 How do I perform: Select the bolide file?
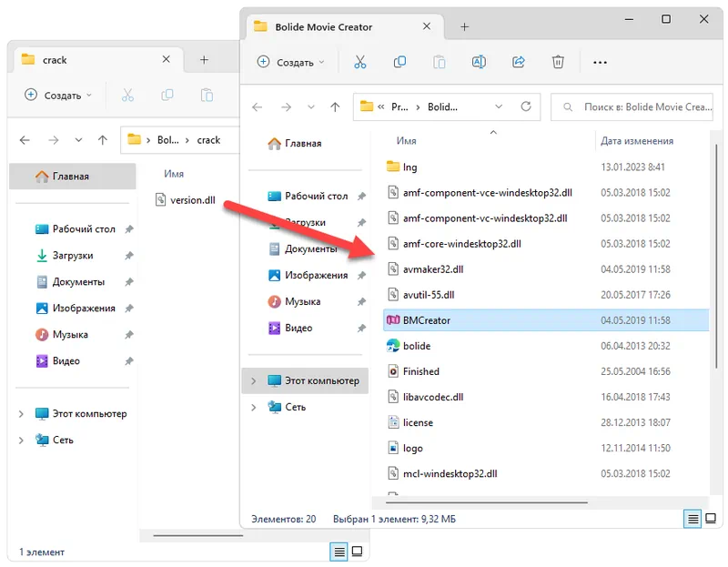(x=409, y=346)
